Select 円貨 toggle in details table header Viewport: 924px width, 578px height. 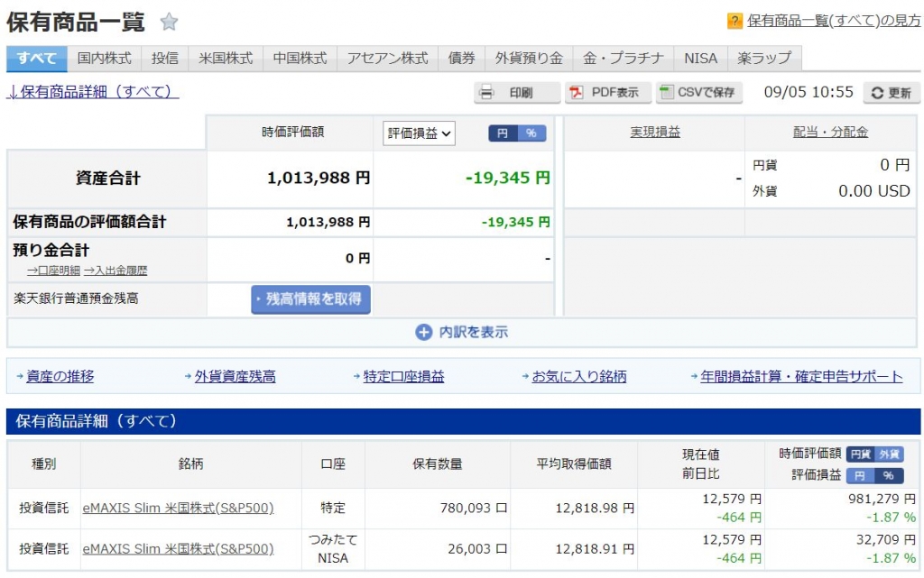(860, 454)
